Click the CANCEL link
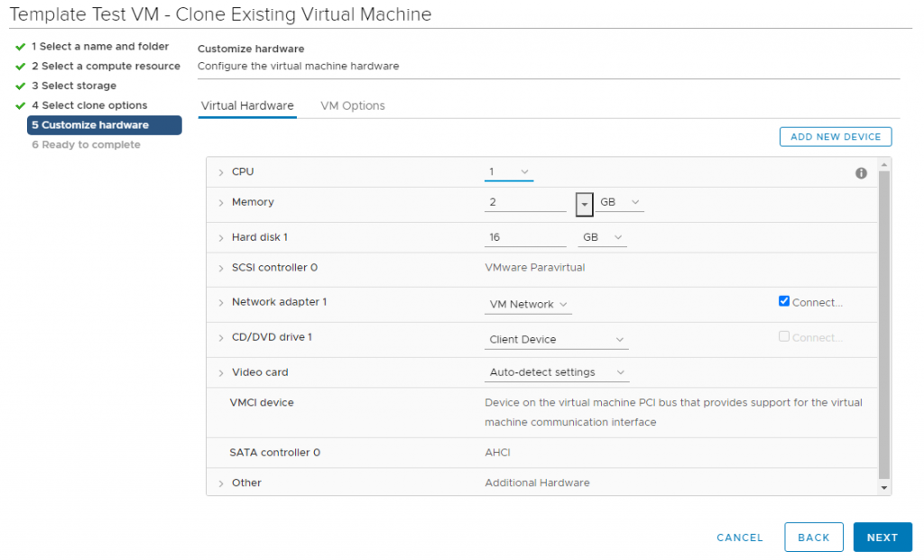 pos(739,537)
